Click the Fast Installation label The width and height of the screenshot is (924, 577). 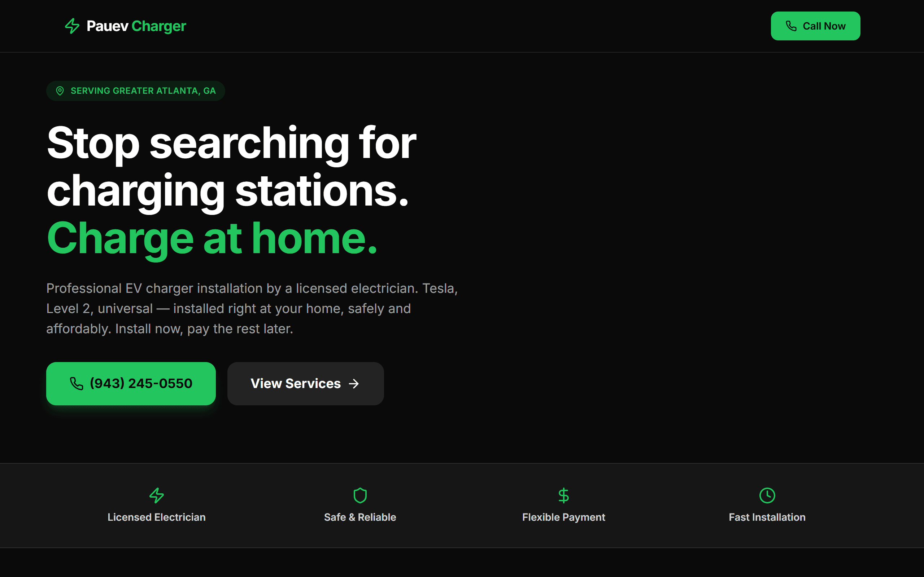tap(767, 517)
